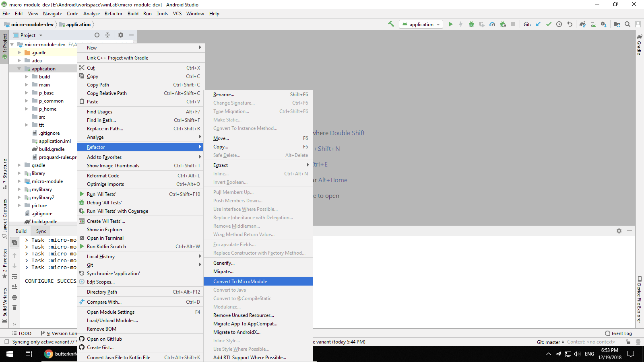This screenshot has width=644, height=362.
Task: Click the scroll from source target icon
Action: click(97, 35)
